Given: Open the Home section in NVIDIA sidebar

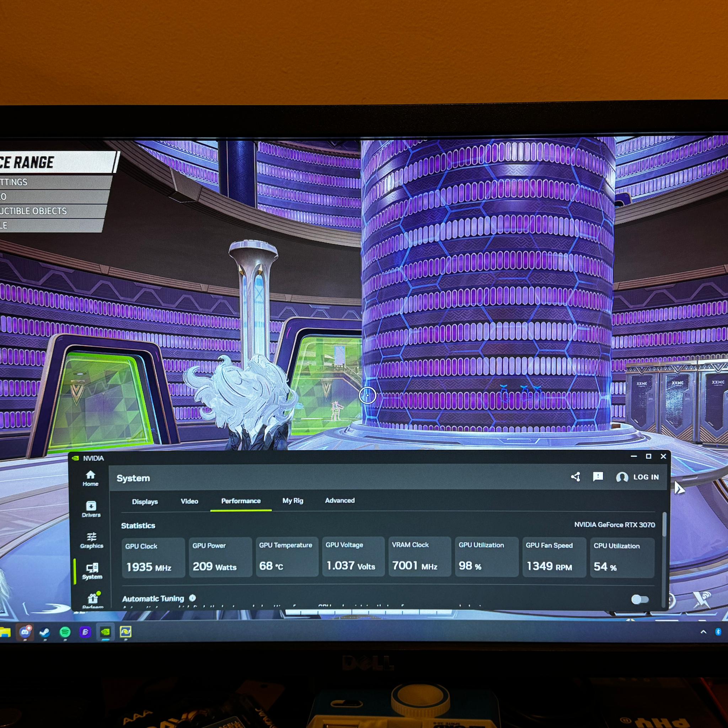Looking at the screenshot, I should pos(90,478).
